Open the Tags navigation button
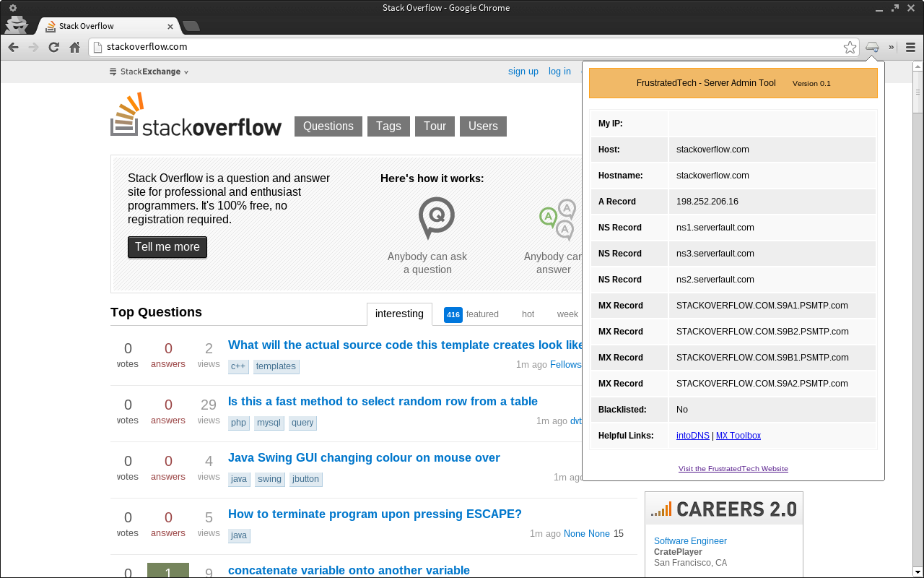Viewport: 924px width, 578px height. [x=388, y=126]
